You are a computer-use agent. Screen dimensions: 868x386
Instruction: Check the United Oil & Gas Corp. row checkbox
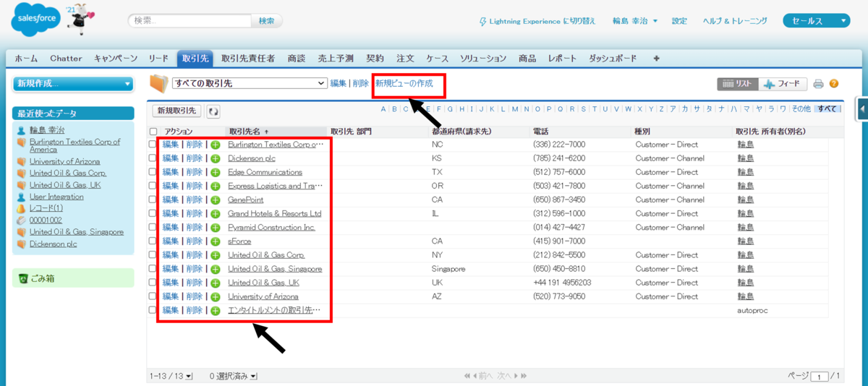153,254
